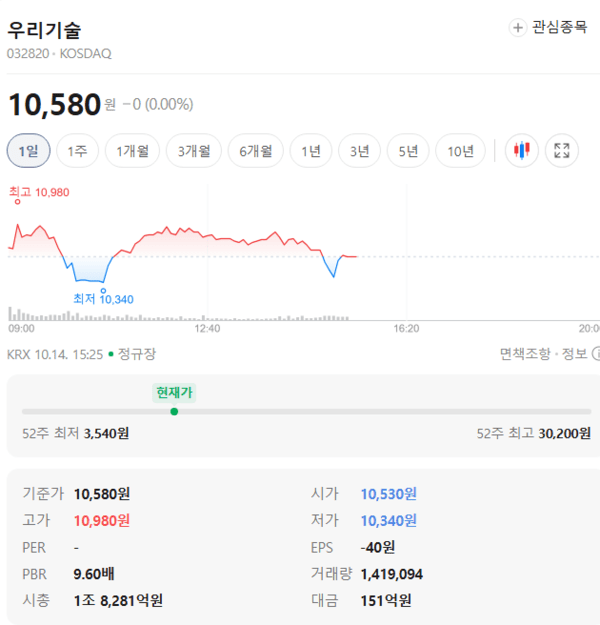Open the 정보 link
The image size is (600, 625).
pos(574,354)
